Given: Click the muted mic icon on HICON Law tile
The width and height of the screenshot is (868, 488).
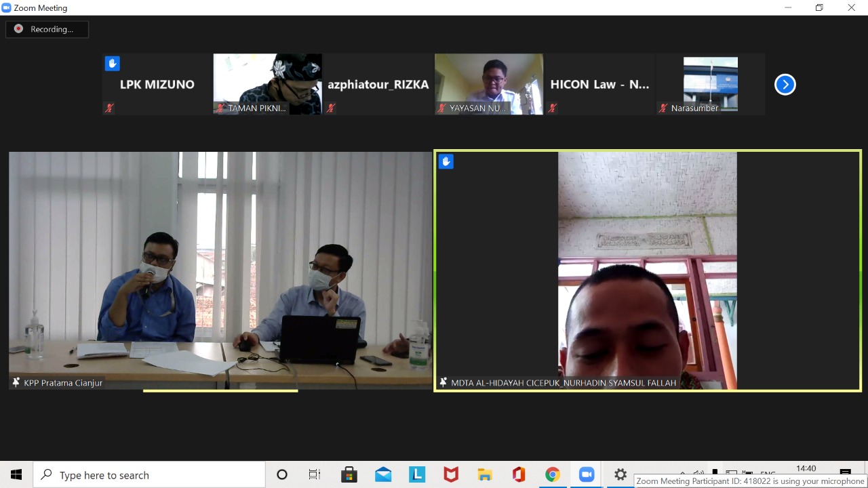Looking at the screenshot, I should tap(552, 108).
